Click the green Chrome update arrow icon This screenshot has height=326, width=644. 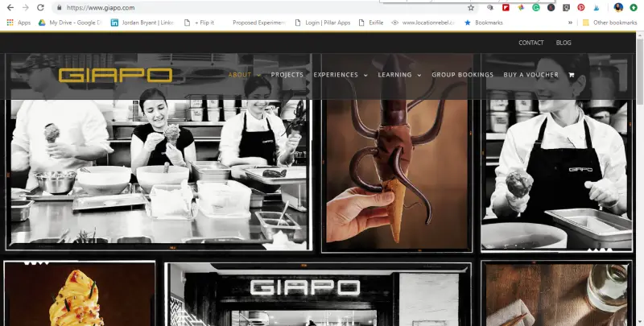pyautogui.click(x=634, y=7)
